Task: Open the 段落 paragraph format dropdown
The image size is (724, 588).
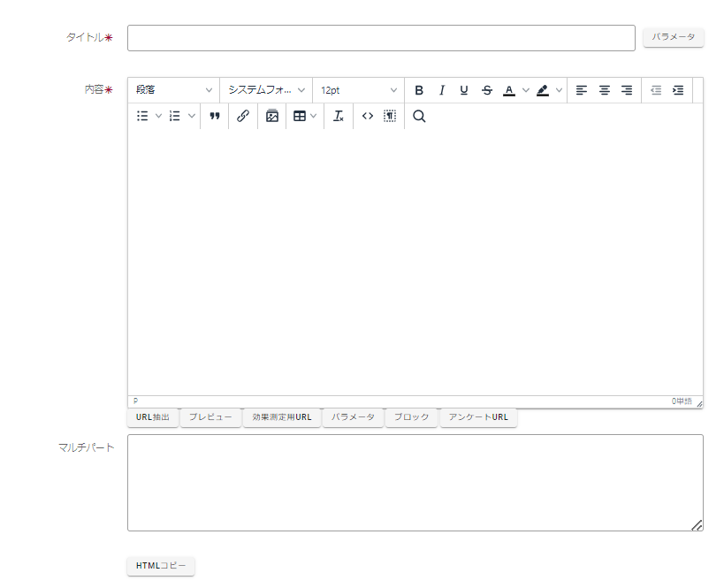Action: [174, 90]
